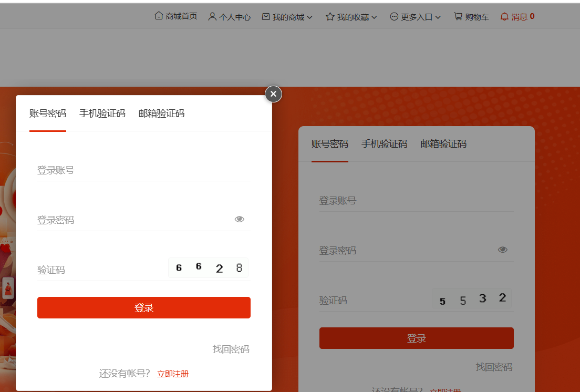Switch to 手机验证码 tab in popup dialog
Viewport: 580px width, 392px height.
[x=102, y=113]
